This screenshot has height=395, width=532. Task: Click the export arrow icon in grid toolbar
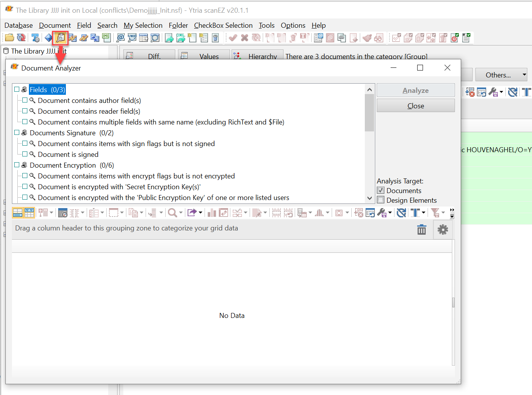coord(192,213)
